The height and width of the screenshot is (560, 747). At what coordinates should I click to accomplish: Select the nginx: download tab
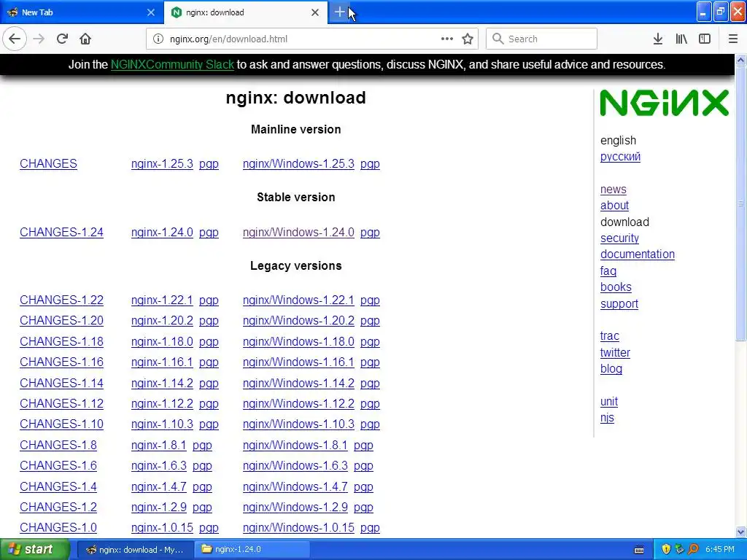(x=246, y=12)
